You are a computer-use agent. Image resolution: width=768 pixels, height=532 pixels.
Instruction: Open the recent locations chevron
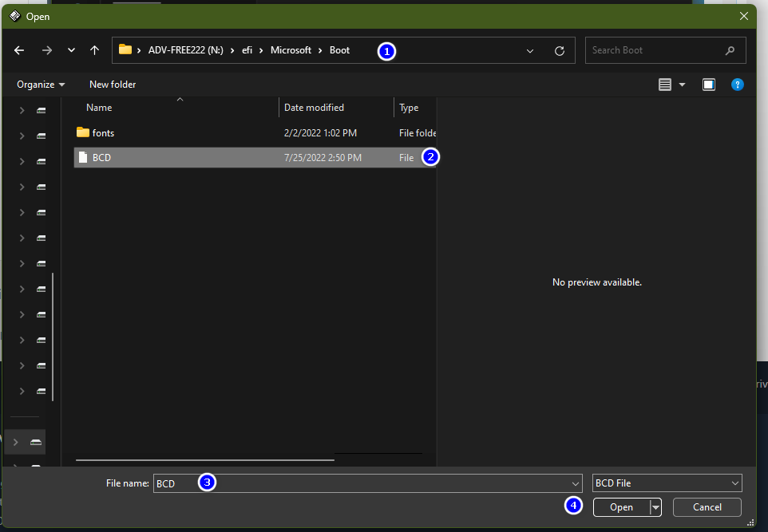tap(72, 50)
